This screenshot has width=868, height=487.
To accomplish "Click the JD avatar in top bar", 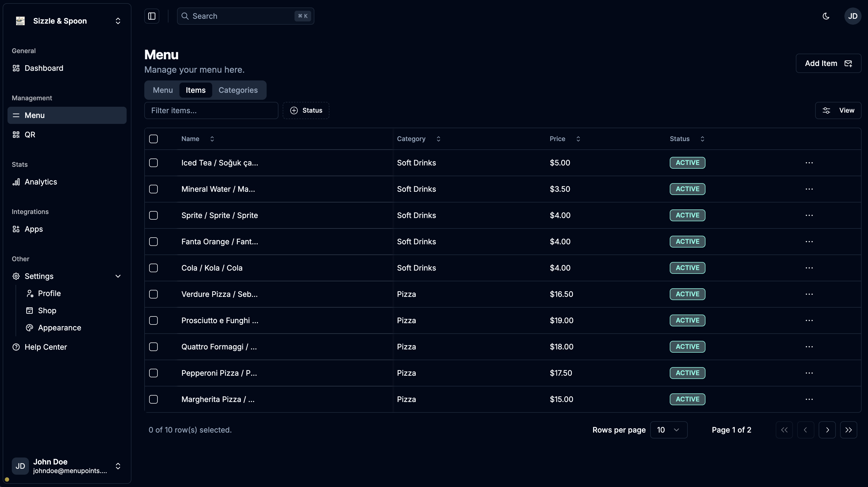I will 852,16.
